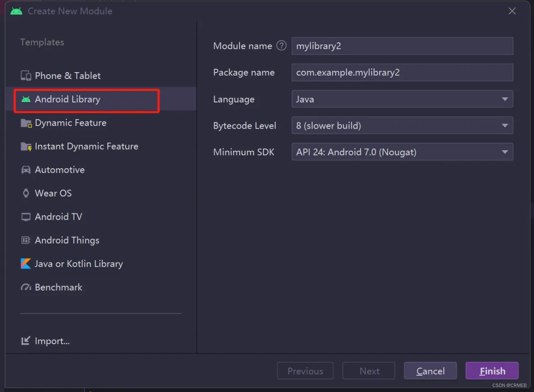The image size is (534, 392).
Task: Click the Bytecode Level label
Action: [x=244, y=126]
